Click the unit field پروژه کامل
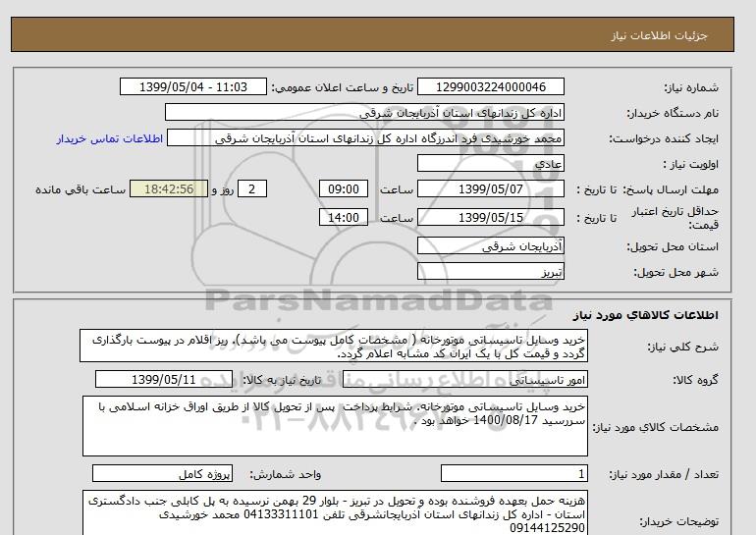 pos(162,474)
